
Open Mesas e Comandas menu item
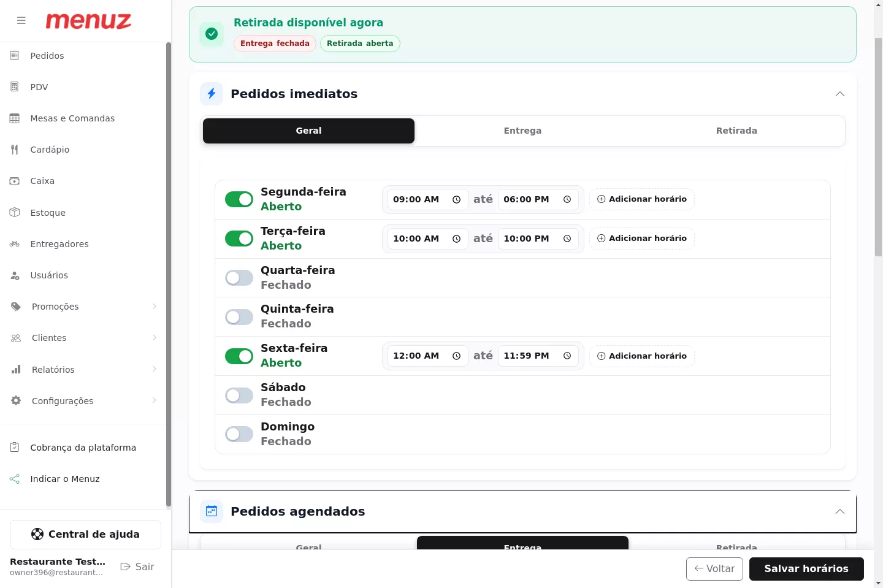[x=83, y=118]
